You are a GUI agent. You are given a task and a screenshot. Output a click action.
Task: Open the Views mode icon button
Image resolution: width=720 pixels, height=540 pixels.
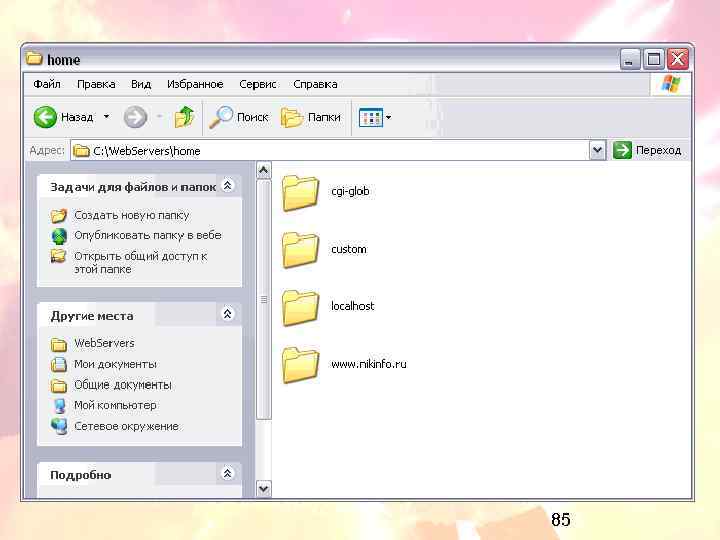[371, 118]
